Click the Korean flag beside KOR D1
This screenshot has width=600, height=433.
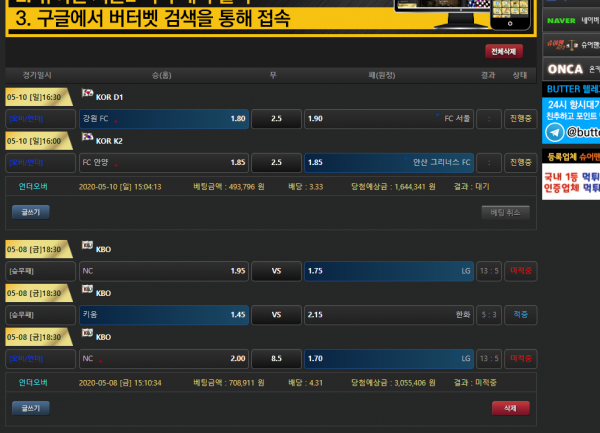click(87, 95)
